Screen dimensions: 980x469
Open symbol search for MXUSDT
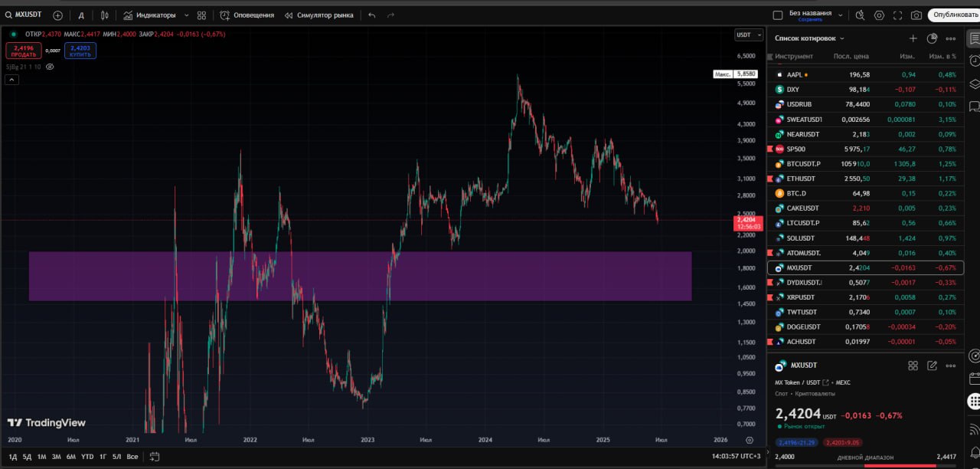pos(24,15)
